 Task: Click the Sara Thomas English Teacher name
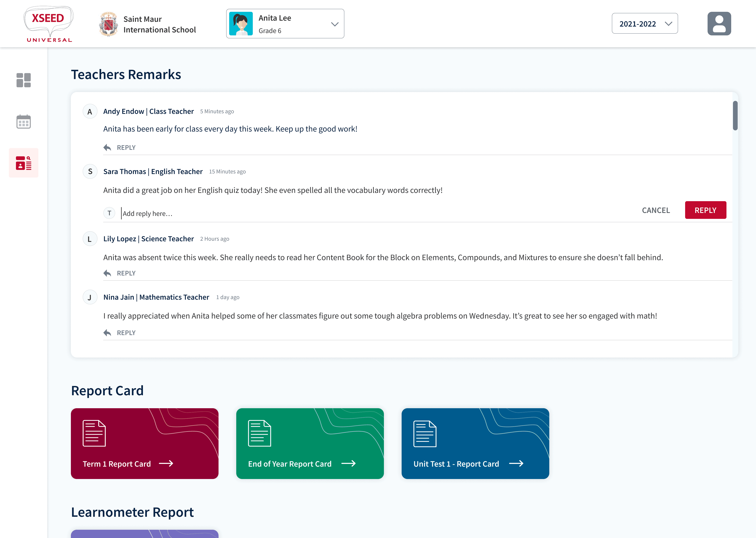[x=153, y=171]
